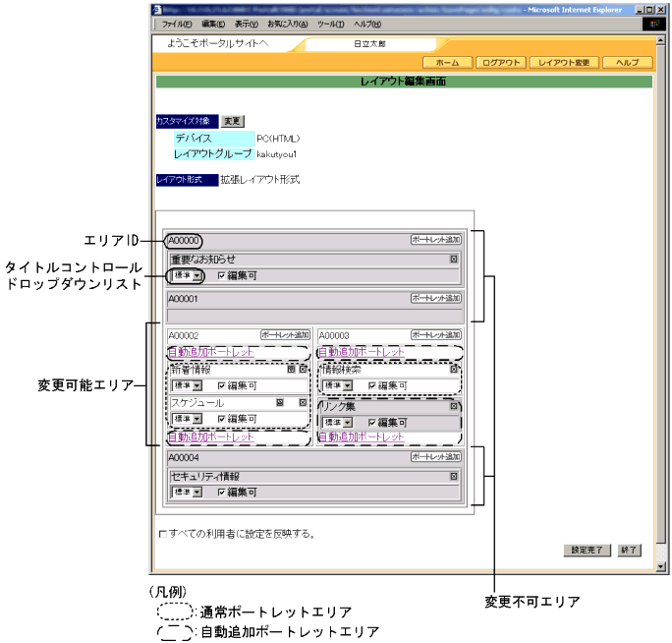Click the 変更 button beside カスタマイズ対象

coord(232,121)
